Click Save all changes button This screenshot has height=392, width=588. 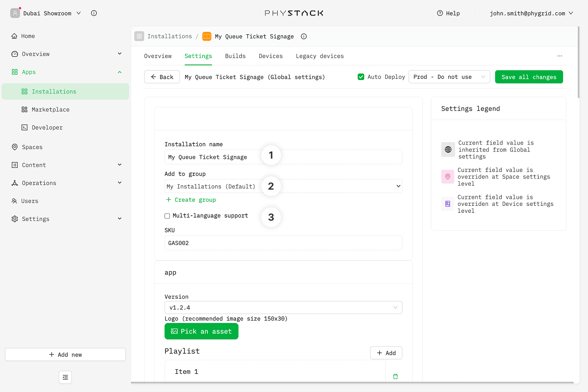(529, 77)
